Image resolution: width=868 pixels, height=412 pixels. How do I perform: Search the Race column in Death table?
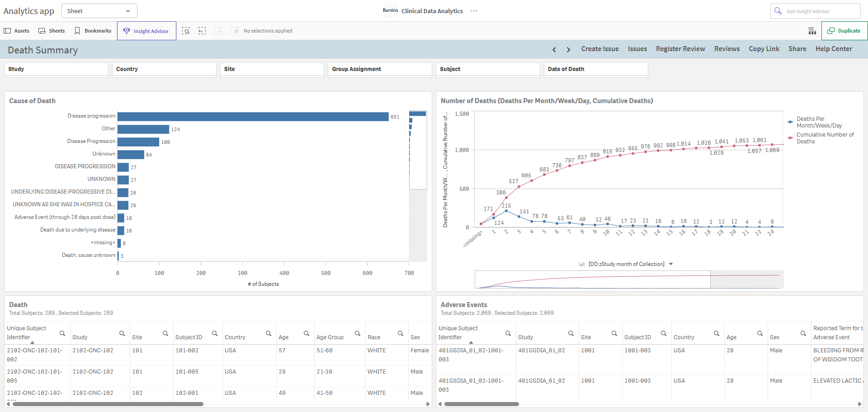click(x=401, y=333)
